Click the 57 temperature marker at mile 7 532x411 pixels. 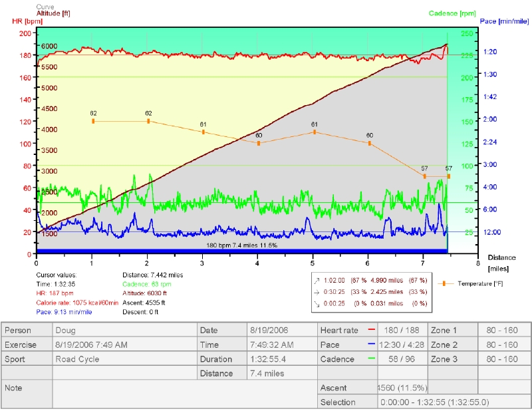pyautogui.click(x=424, y=176)
